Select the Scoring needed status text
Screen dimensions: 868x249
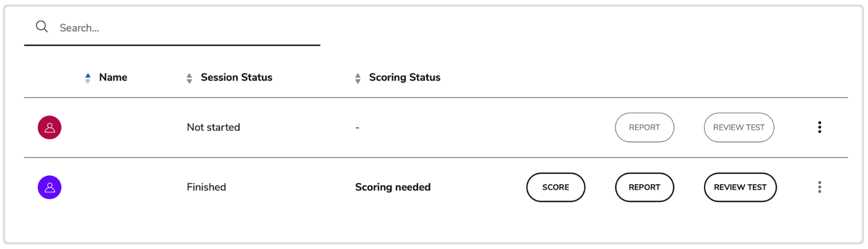click(393, 187)
